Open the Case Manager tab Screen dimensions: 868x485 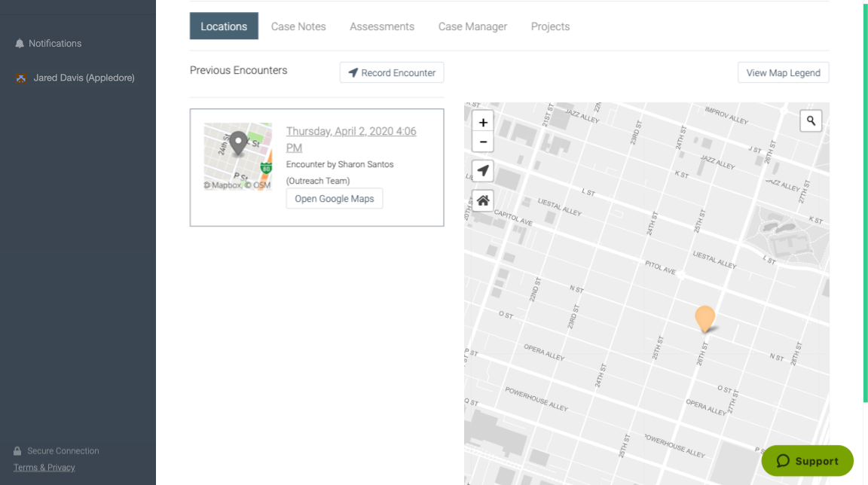coord(472,26)
